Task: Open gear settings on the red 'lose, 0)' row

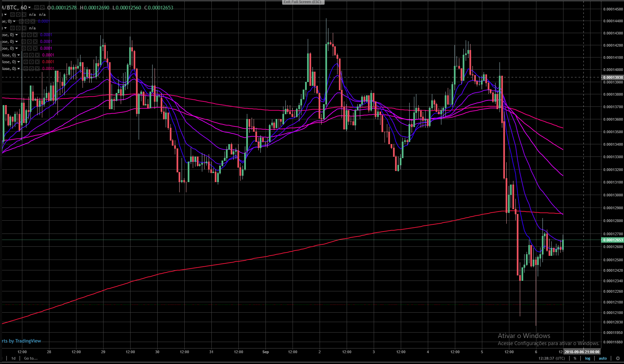Action: point(31,62)
